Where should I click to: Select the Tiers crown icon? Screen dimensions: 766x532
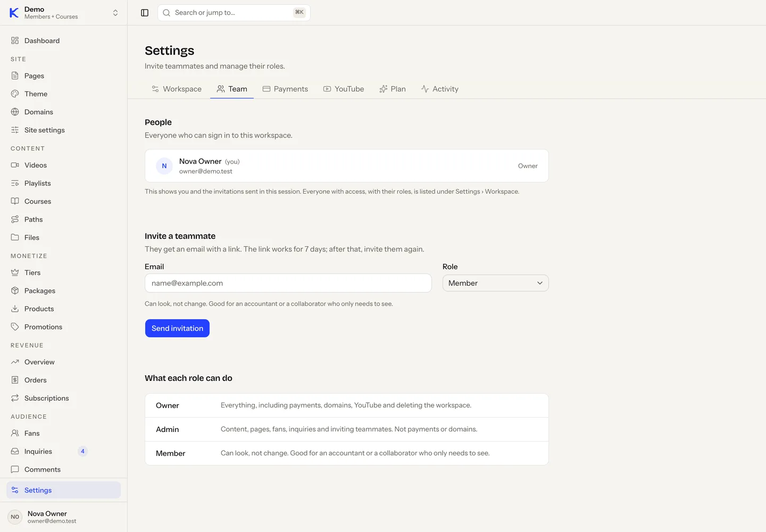coord(15,272)
